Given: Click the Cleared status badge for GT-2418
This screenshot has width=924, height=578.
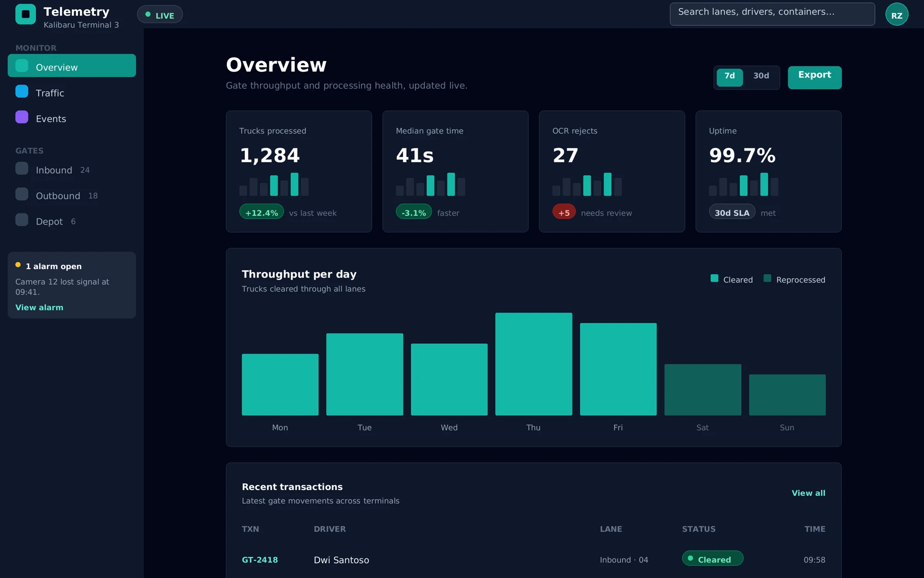Looking at the screenshot, I should tap(713, 558).
